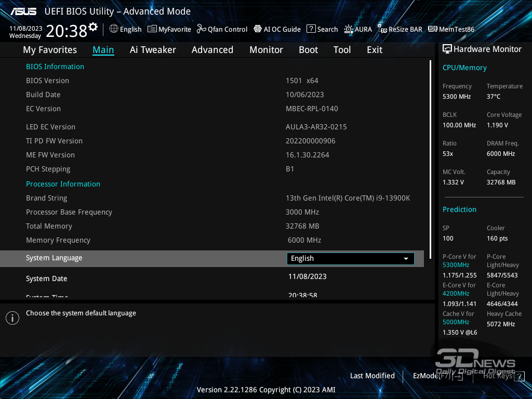The image size is (532, 399).
Task: Click the 20:38 clock display
Action: pos(67,31)
